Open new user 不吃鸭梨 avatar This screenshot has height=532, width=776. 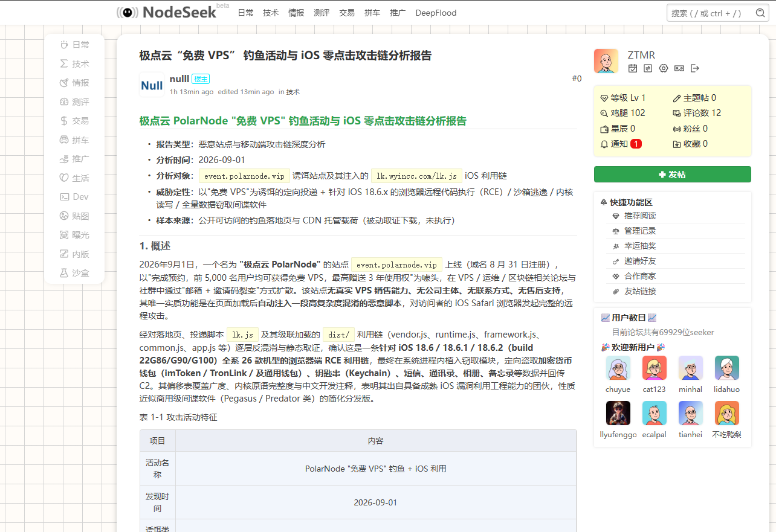point(726,413)
